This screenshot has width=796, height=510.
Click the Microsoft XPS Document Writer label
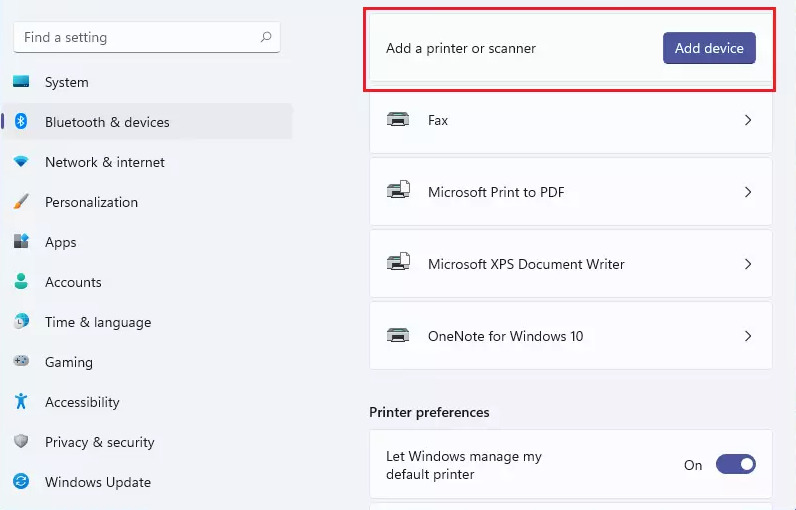pyautogui.click(x=526, y=264)
